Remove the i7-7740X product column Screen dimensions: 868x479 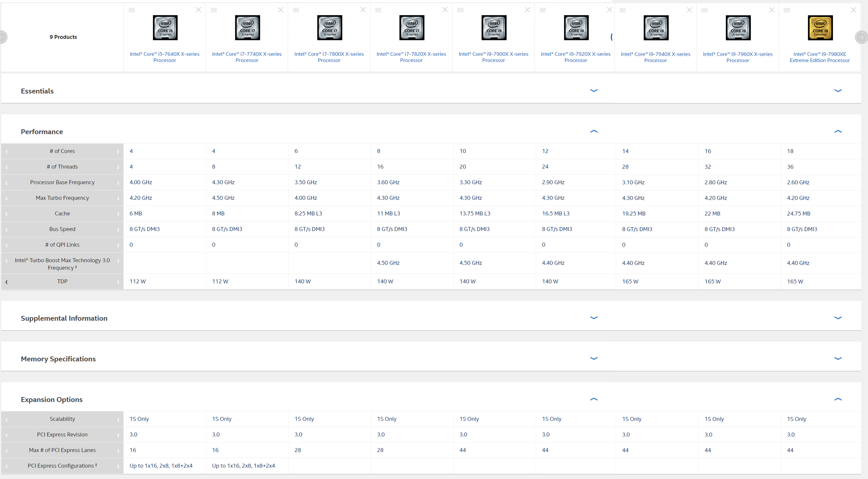(x=281, y=10)
